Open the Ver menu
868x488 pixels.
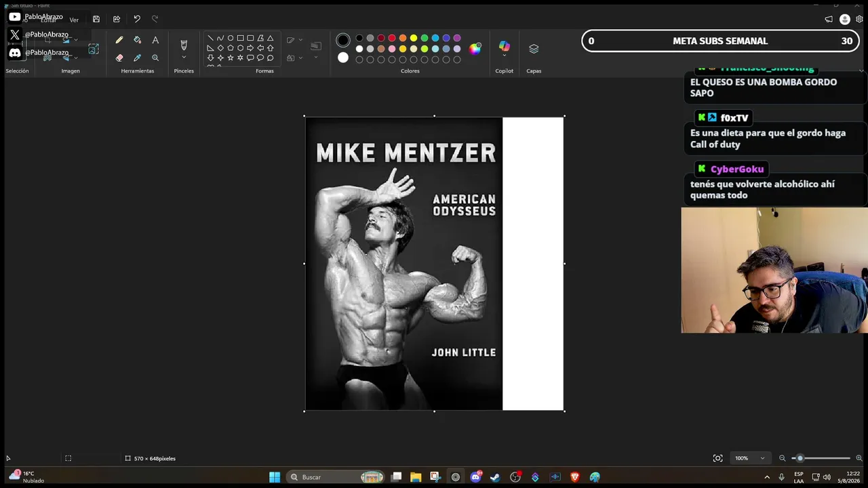(x=74, y=20)
